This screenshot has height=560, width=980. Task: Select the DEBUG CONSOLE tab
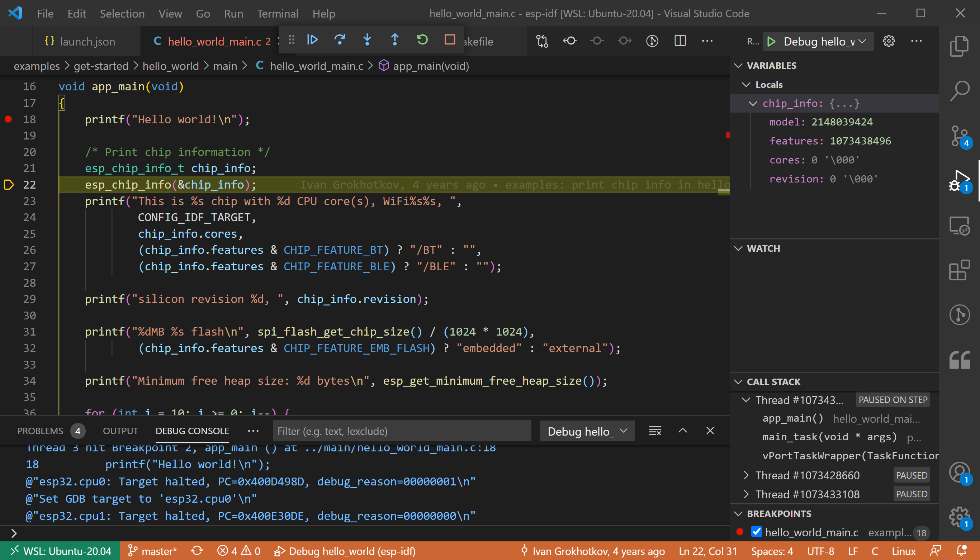193,430
